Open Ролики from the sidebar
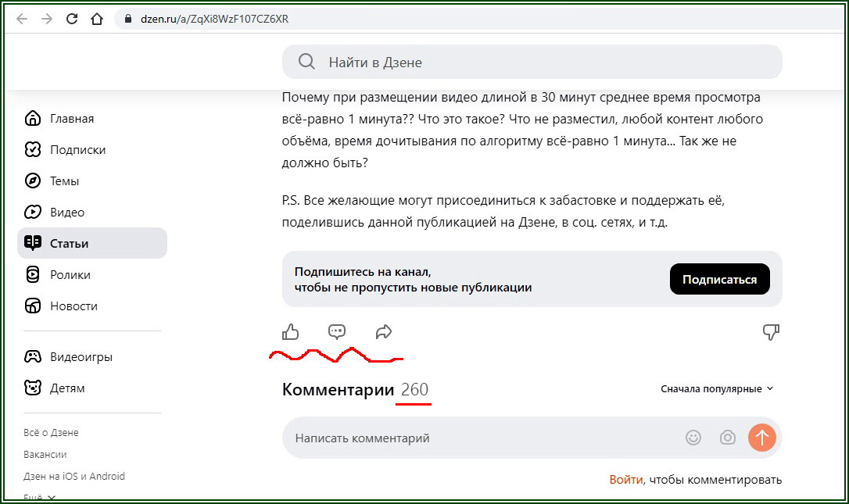 tap(66, 274)
